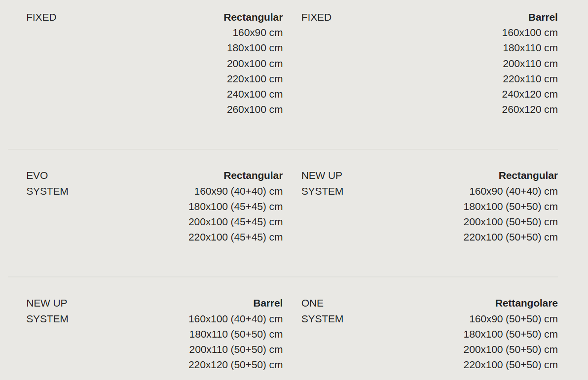The width and height of the screenshot is (588, 380).
Task: Click the Rettangolare heading
Action: [x=526, y=303]
